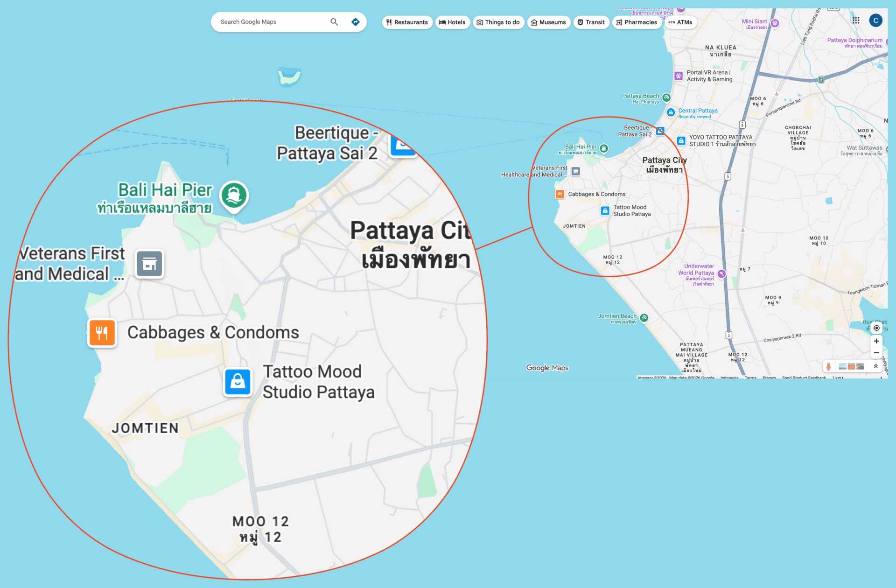Screen dimensions: 896x588
Task: Select the Pattaya Beach green marker
Action: pos(666,98)
